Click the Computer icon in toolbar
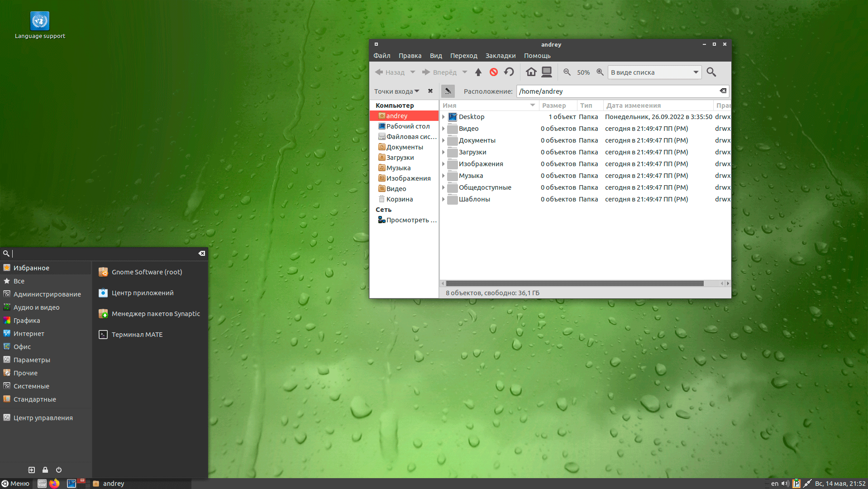 547,72
